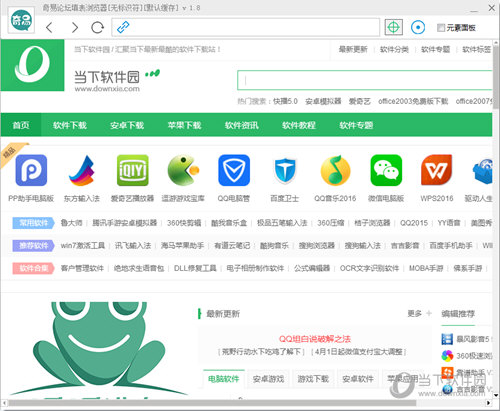This screenshot has height=411, width=500.
Task: Open QQ电脑管家 shield icon
Action: pyautogui.click(x=234, y=170)
